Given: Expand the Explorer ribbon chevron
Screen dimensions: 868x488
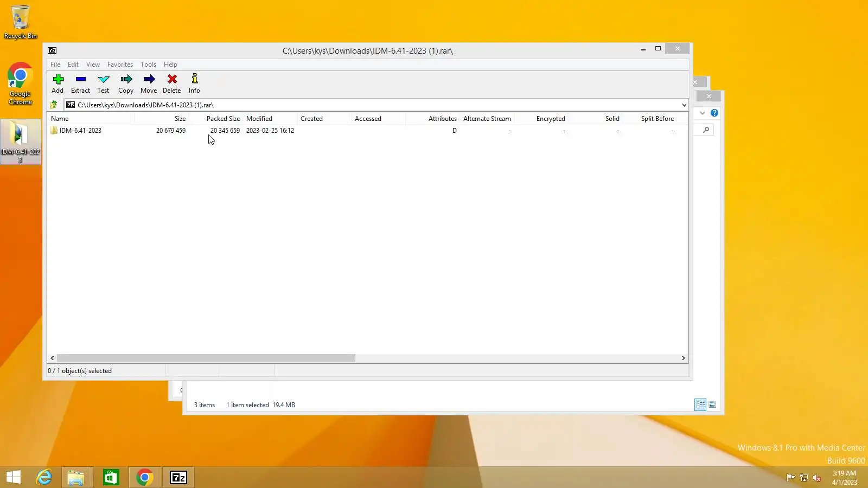Looking at the screenshot, I should pyautogui.click(x=703, y=113).
